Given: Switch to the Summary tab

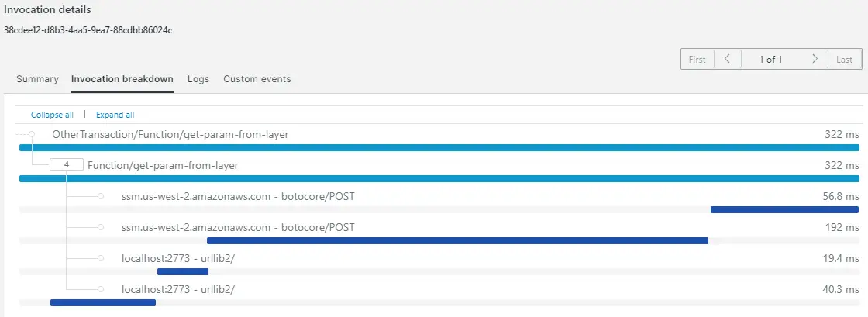Looking at the screenshot, I should [x=37, y=79].
